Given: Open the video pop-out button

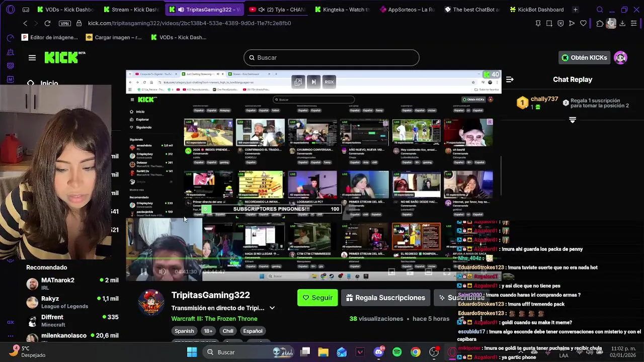Looking at the screenshot, I should (298, 82).
